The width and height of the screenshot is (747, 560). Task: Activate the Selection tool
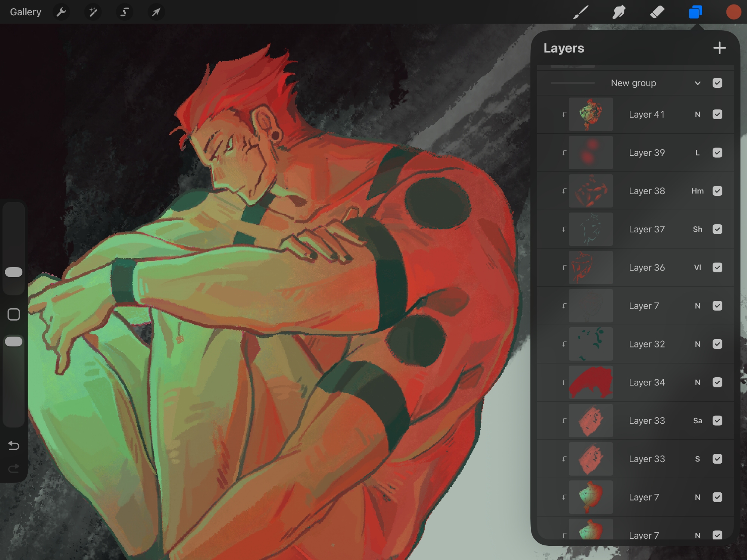click(124, 12)
